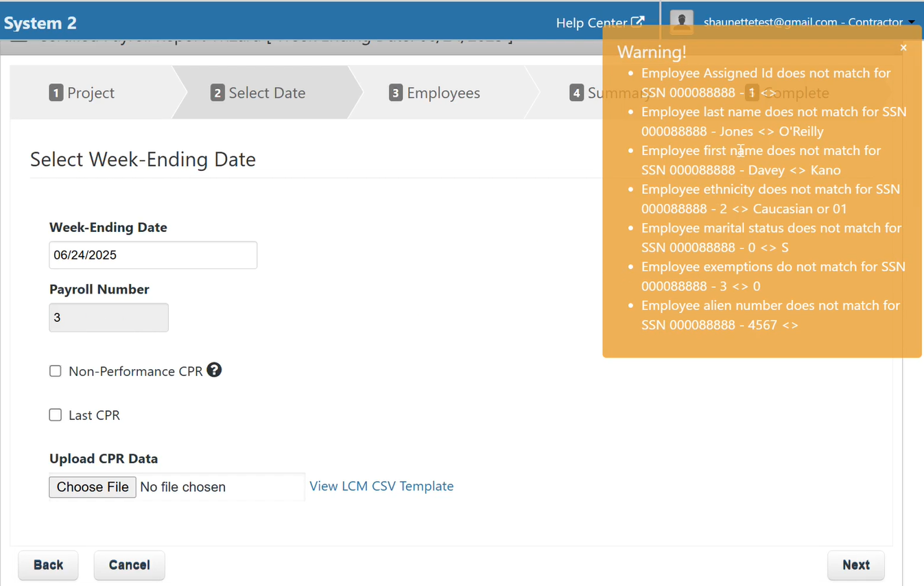Click the Next button
The image size is (924, 586).
click(855, 565)
